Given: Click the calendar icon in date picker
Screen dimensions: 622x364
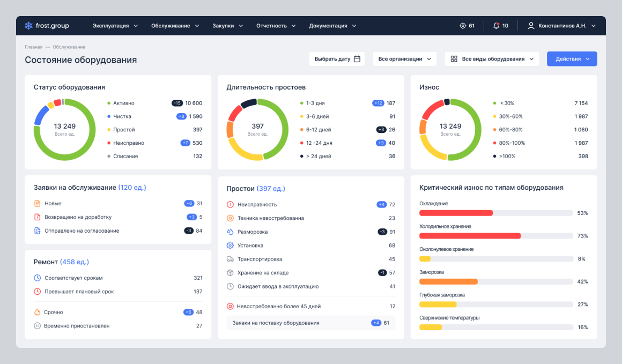Looking at the screenshot, I should point(357,59).
